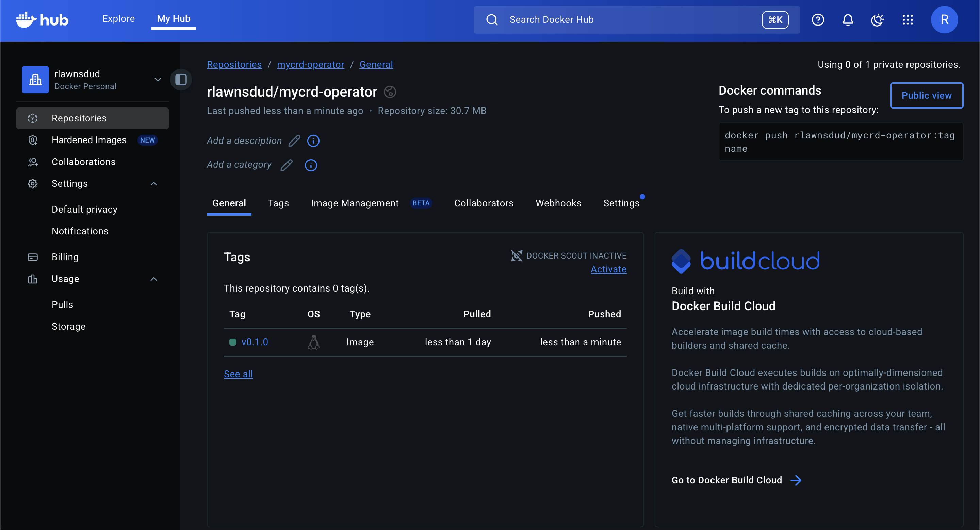
Task: Collapse the Usage section in sidebar
Action: coord(154,279)
